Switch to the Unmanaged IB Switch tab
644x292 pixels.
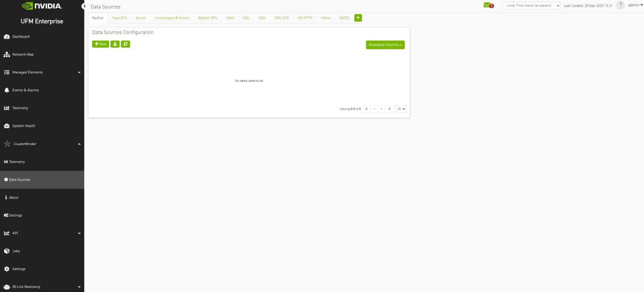coord(172,18)
